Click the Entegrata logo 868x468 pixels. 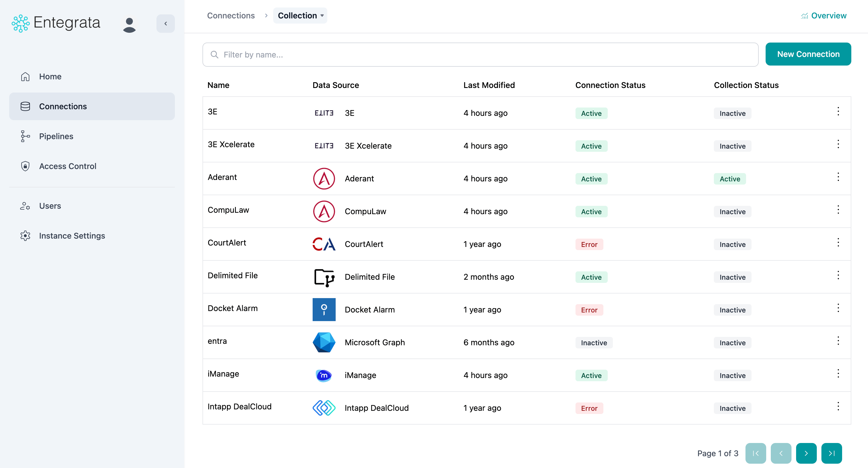point(56,23)
